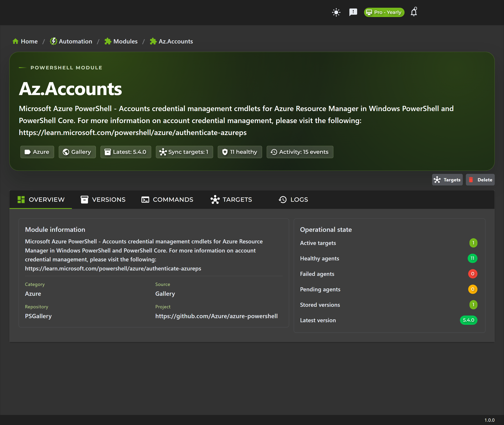Click the Automation lightning gear icon
The image size is (504, 425).
coord(53,41)
